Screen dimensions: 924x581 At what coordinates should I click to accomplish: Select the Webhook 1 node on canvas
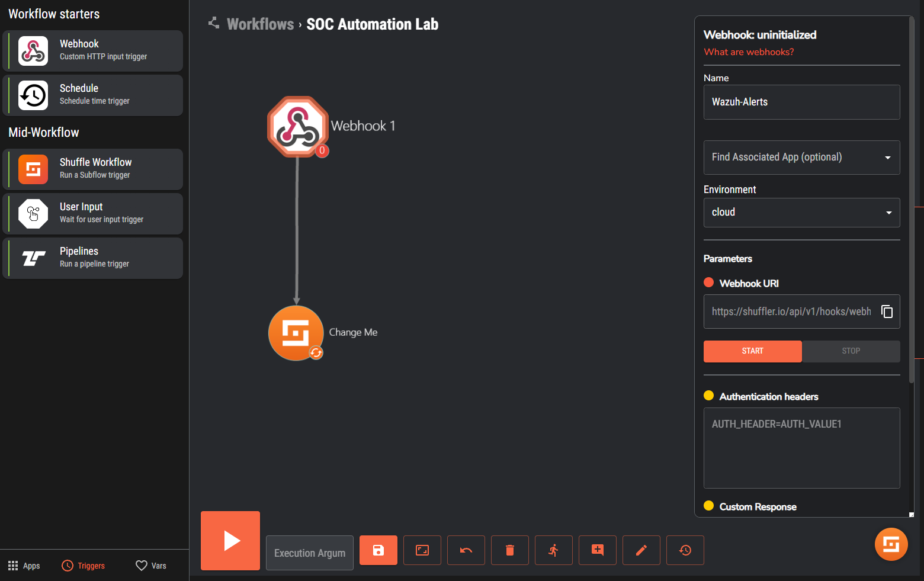pyautogui.click(x=297, y=126)
